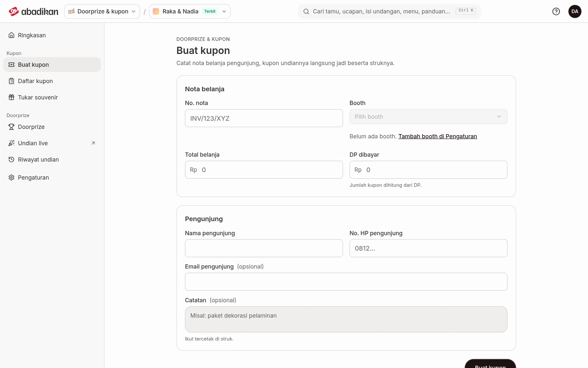
Task: Click the Jumlah kupon dihitung dari DP hint
Action: click(x=385, y=185)
